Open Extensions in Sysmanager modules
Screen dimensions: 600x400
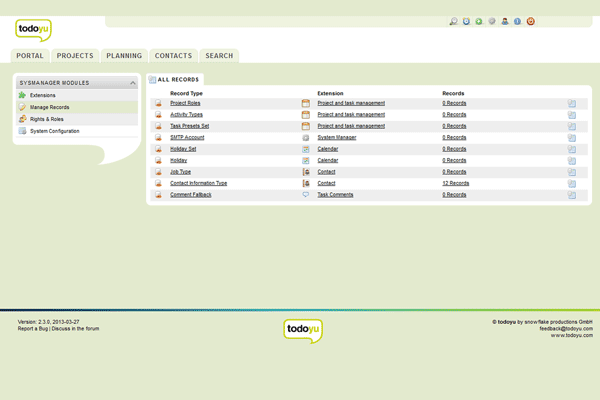(x=43, y=95)
